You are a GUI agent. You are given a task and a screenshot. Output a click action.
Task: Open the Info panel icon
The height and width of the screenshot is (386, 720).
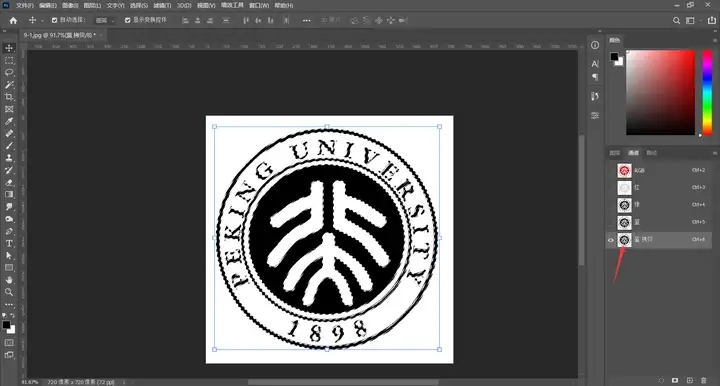coord(595,45)
